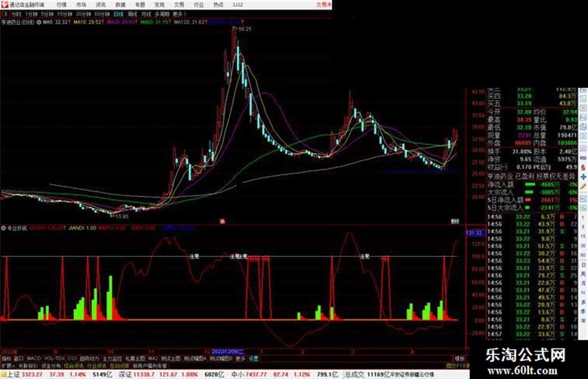Open the 设置 indicator settings
This screenshot has height=379, width=588.
coord(253,358)
